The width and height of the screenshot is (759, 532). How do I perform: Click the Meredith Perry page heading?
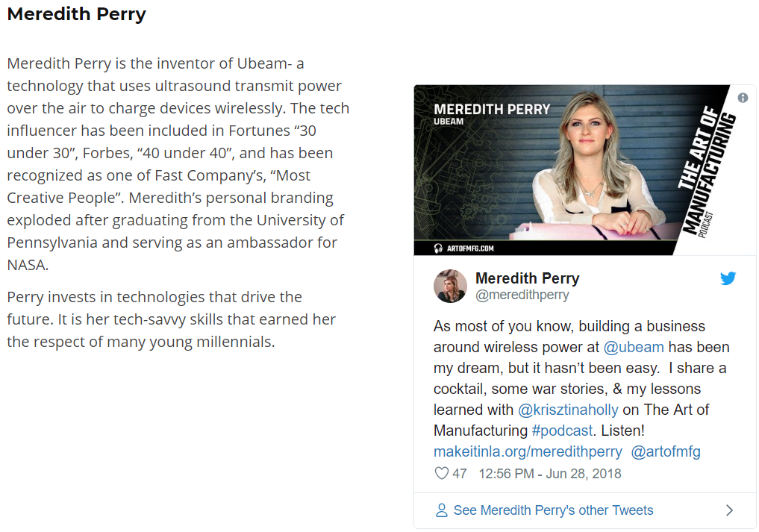point(76,14)
